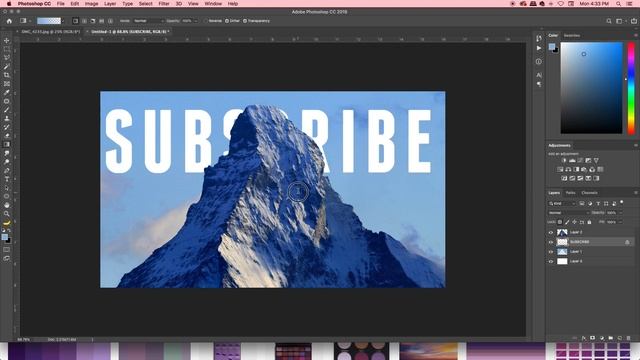Open macOS Spotlight search
Screen dimensions: 640x360
coord(618,4)
